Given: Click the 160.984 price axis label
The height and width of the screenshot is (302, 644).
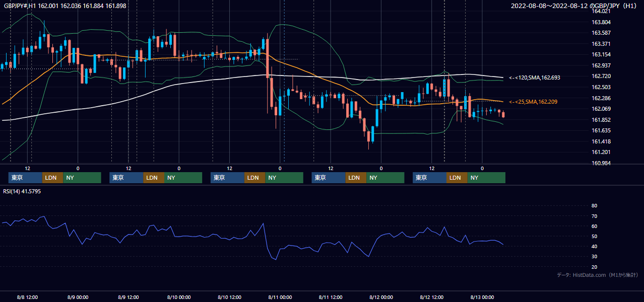Looking at the screenshot, I should tap(601, 163).
